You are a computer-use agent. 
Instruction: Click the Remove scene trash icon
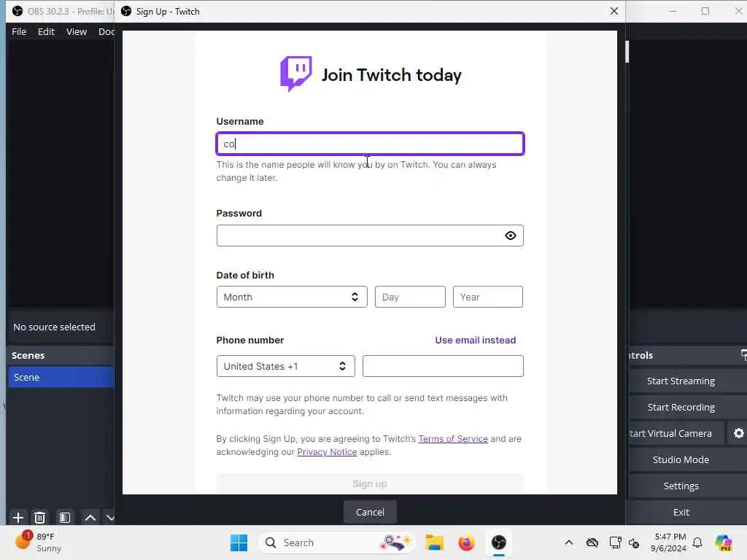39,517
